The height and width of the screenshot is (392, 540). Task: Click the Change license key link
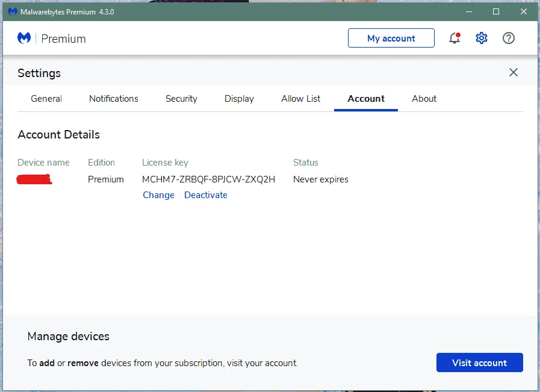tap(158, 195)
